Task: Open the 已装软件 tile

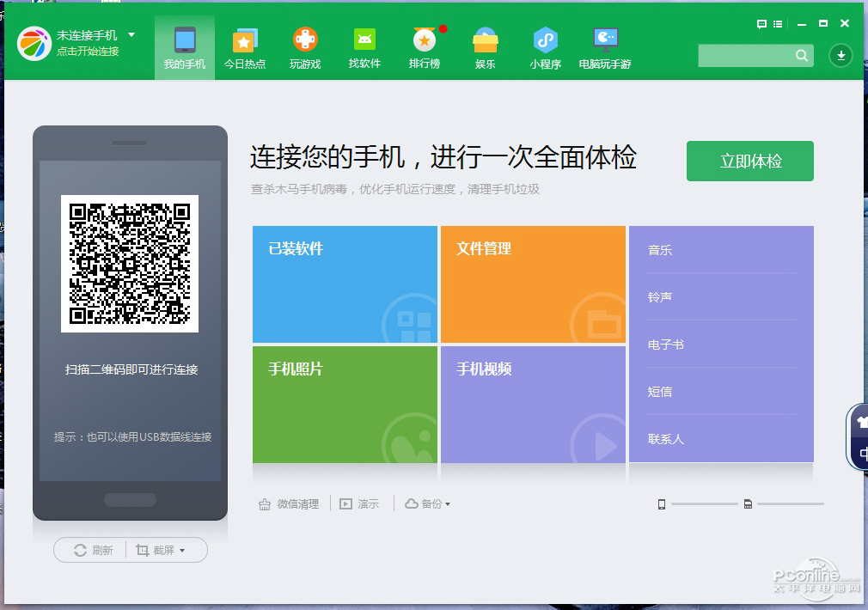Action: pos(345,284)
